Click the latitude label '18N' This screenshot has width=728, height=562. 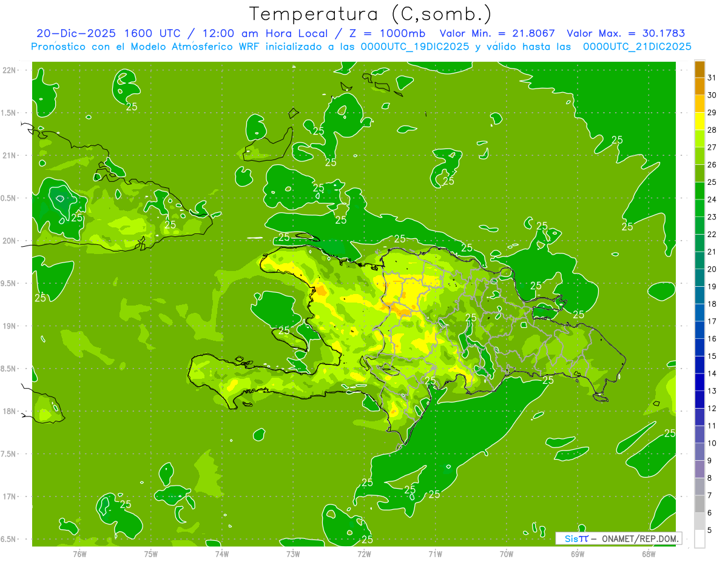point(10,412)
